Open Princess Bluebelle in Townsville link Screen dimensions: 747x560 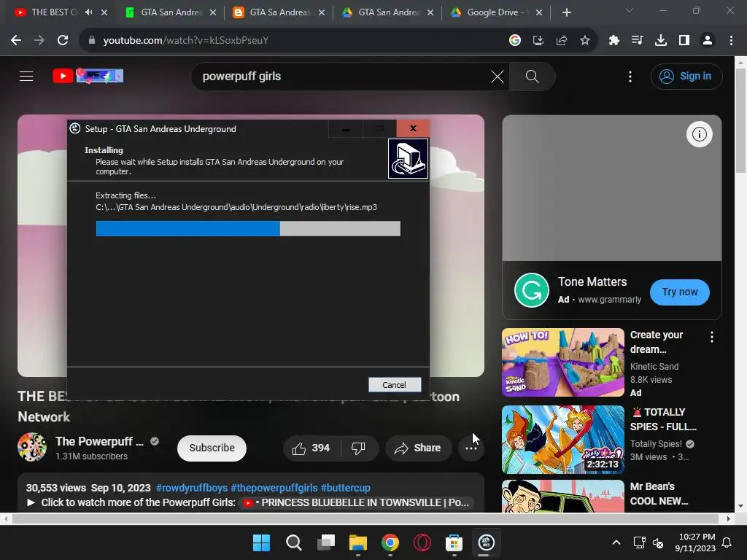point(356,503)
